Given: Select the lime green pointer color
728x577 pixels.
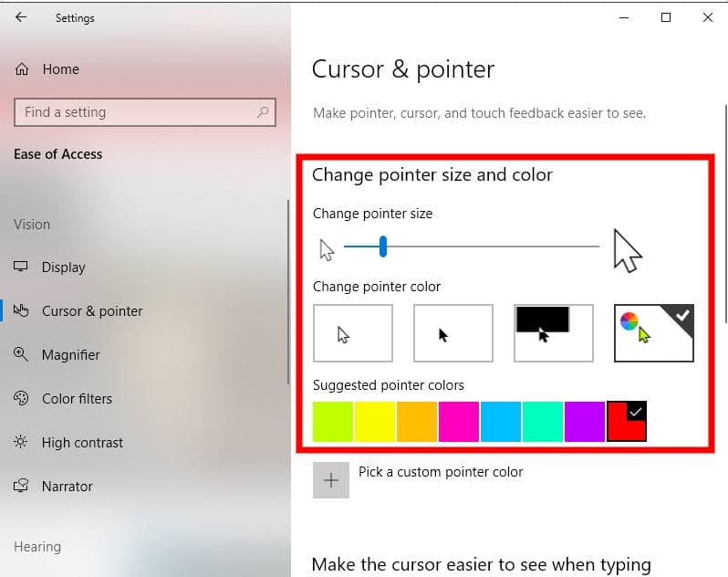Looking at the screenshot, I should tap(333, 422).
